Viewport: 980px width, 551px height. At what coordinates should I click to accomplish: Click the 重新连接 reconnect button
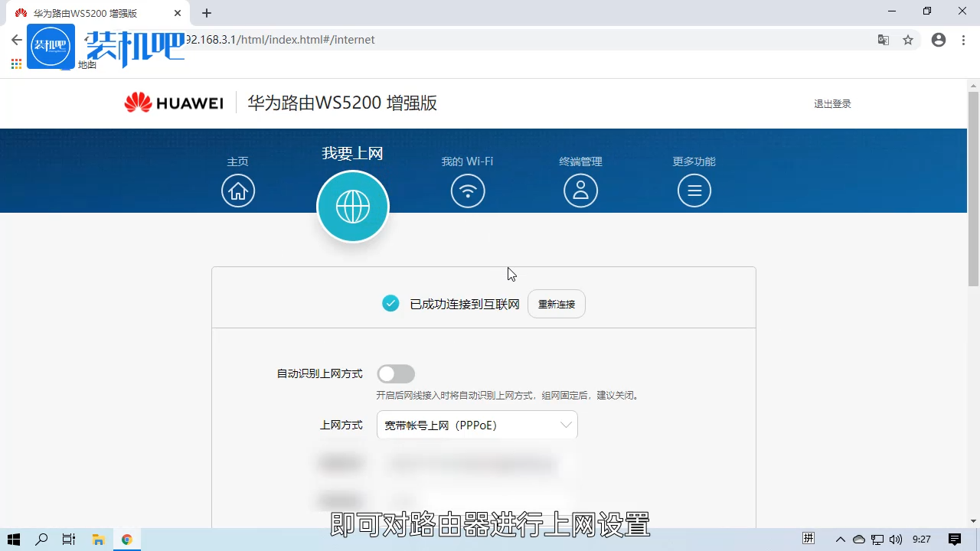pyautogui.click(x=556, y=304)
